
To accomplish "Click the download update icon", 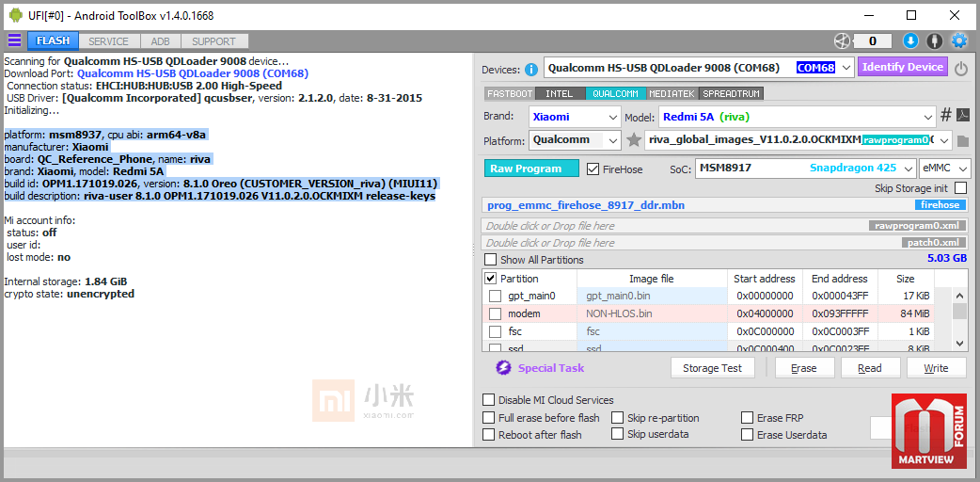I will coord(910,41).
